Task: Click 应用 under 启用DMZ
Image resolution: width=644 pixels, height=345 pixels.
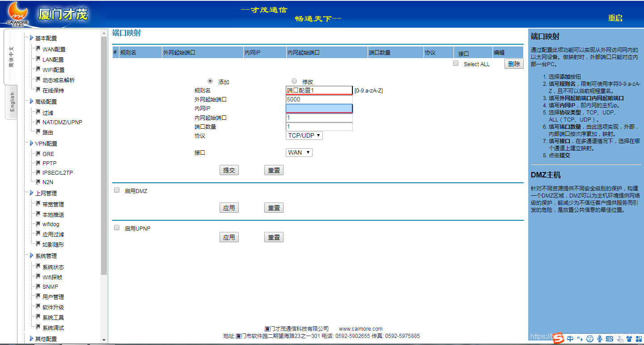Action: point(229,208)
